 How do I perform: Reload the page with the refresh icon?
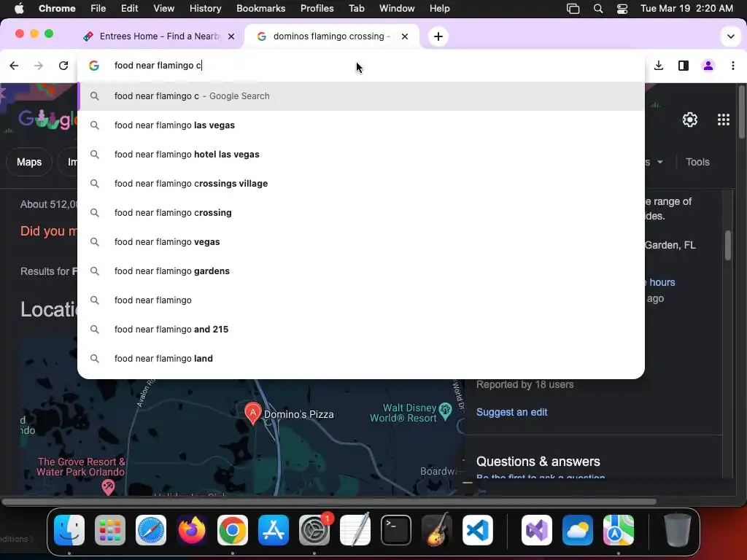coord(63,66)
